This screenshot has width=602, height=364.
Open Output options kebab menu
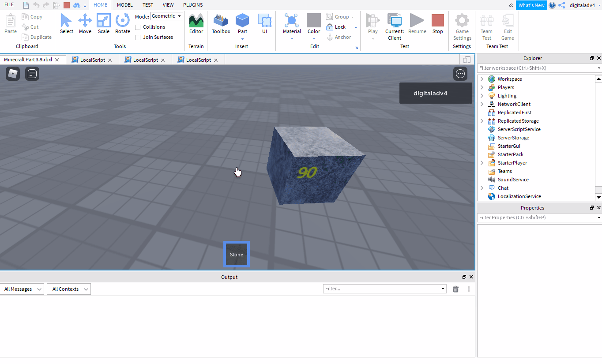tap(469, 289)
